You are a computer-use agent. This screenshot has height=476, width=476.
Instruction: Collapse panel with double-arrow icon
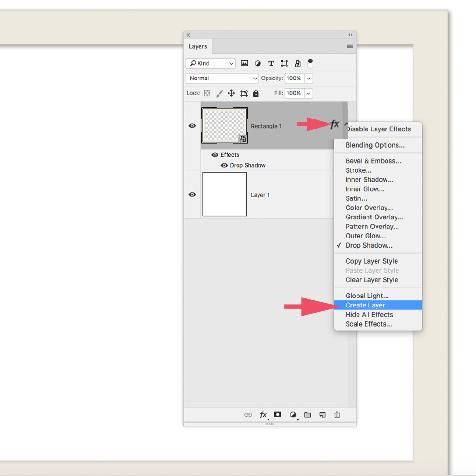click(x=350, y=35)
